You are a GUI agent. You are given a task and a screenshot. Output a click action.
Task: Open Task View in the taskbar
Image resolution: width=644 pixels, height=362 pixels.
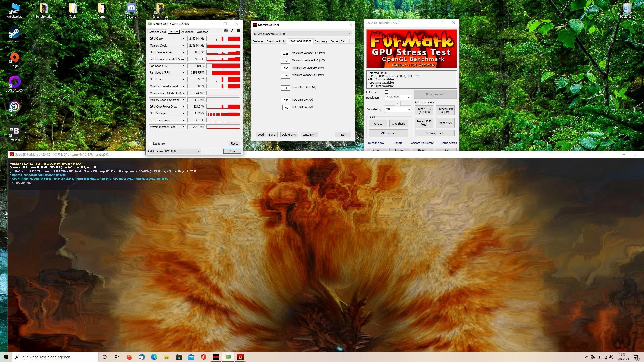(117, 357)
